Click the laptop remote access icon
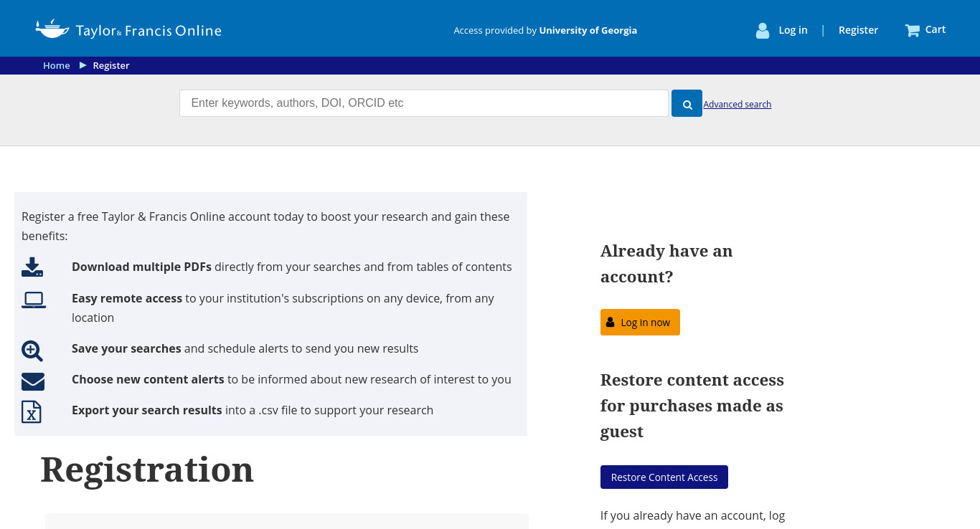This screenshot has height=529, width=980. coord(34,300)
